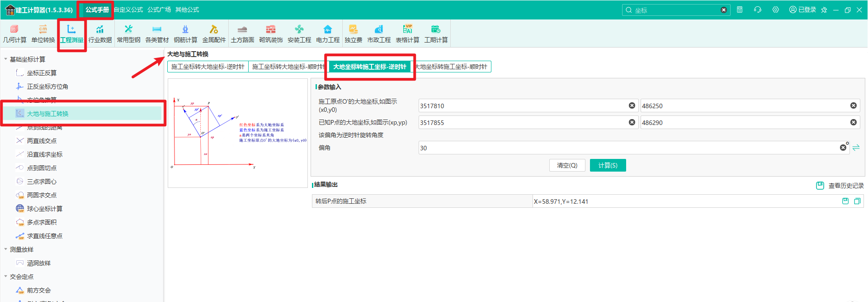Clear the 偏角 angle input value
Image resolution: width=868 pixels, height=302 pixels.
[843, 148]
